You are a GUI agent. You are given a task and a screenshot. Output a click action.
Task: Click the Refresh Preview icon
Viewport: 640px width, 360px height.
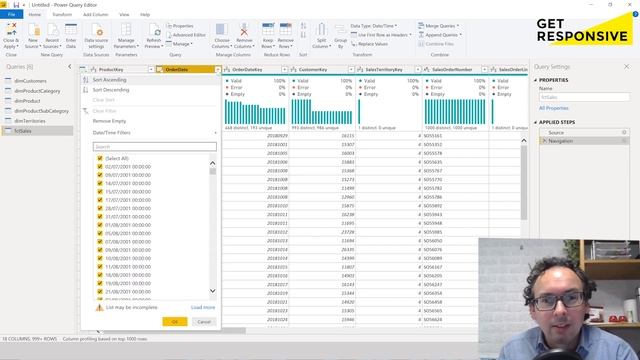(x=154, y=30)
